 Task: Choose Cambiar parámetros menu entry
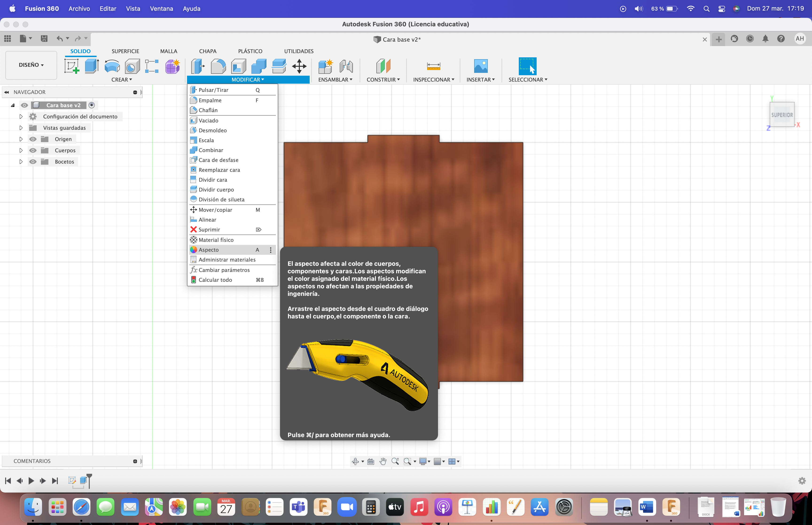pos(232,270)
